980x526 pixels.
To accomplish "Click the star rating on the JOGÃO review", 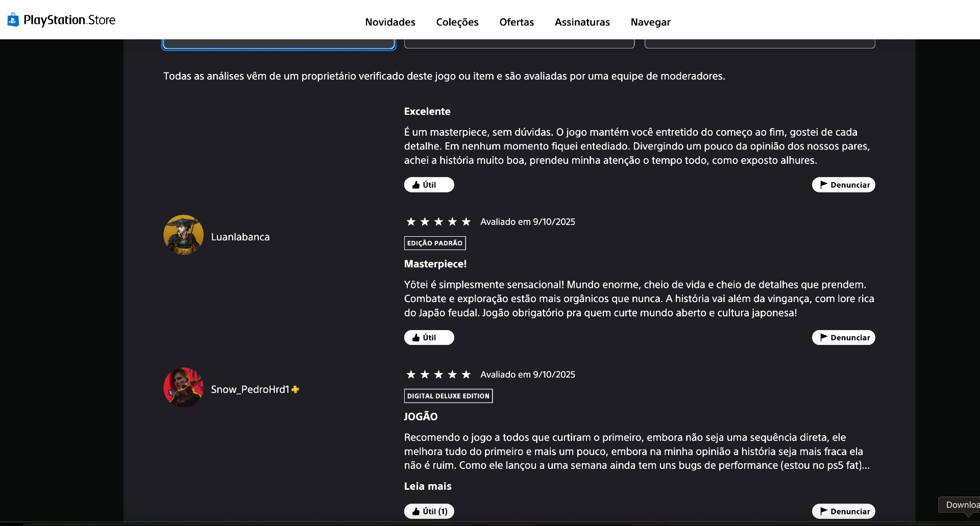I will tap(438, 374).
